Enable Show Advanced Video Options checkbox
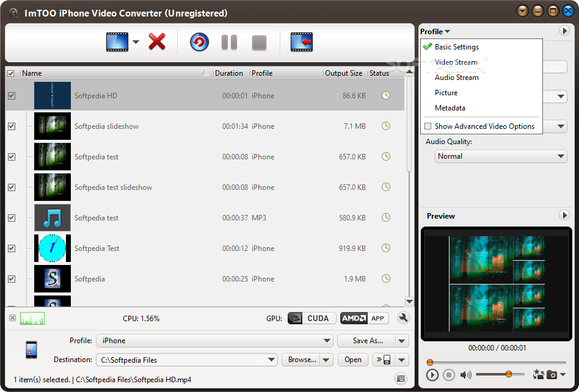 coord(428,126)
